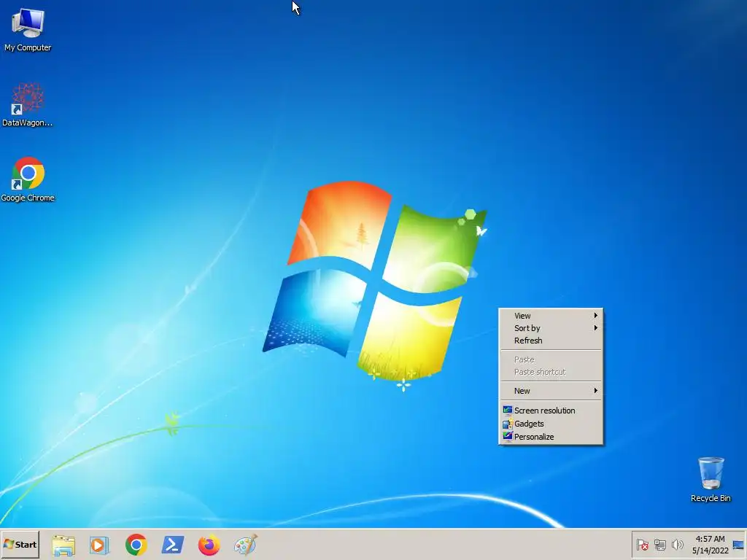Open Action Center flag tray icon

(x=642, y=545)
